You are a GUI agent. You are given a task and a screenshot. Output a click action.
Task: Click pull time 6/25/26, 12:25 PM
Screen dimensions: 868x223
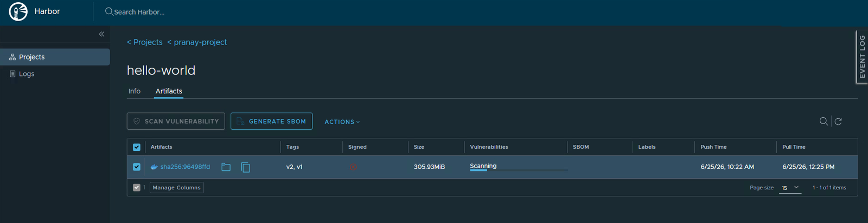pyautogui.click(x=808, y=167)
